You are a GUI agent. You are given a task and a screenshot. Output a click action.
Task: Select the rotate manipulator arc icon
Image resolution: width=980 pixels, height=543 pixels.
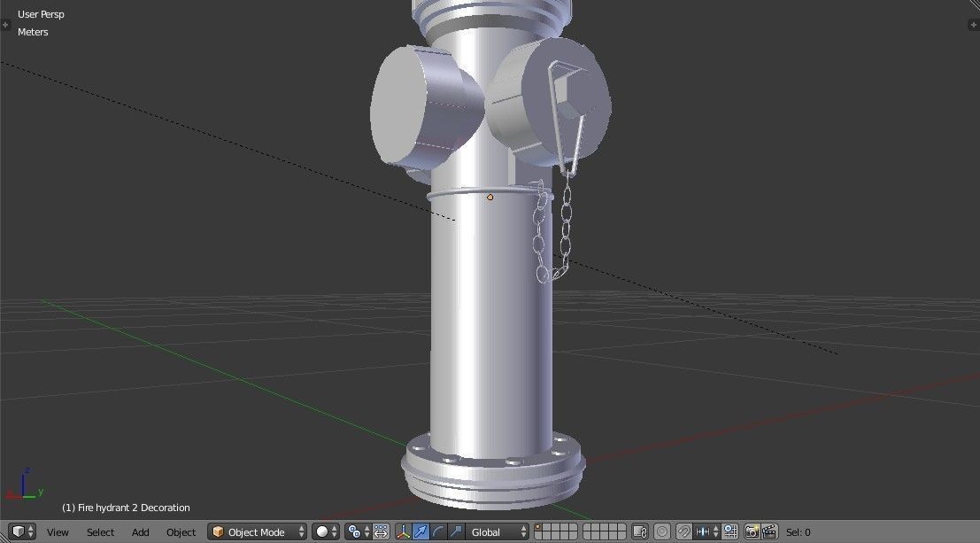pyautogui.click(x=438, y=531)
